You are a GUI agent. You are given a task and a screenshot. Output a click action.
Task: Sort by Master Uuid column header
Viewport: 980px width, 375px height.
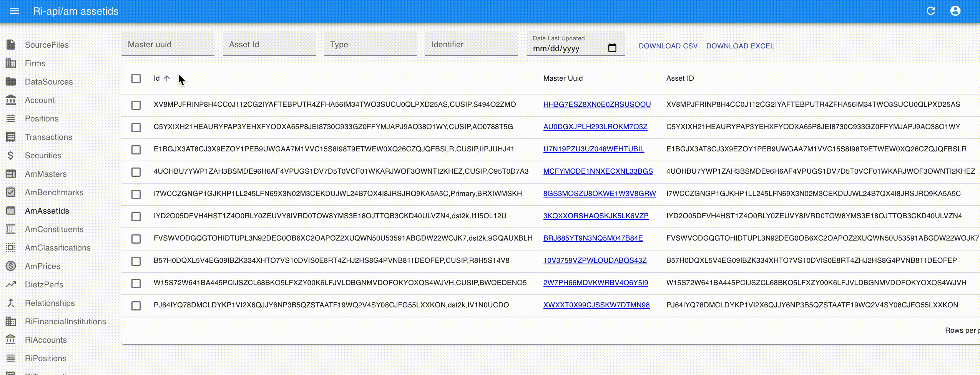pos(563,78)
